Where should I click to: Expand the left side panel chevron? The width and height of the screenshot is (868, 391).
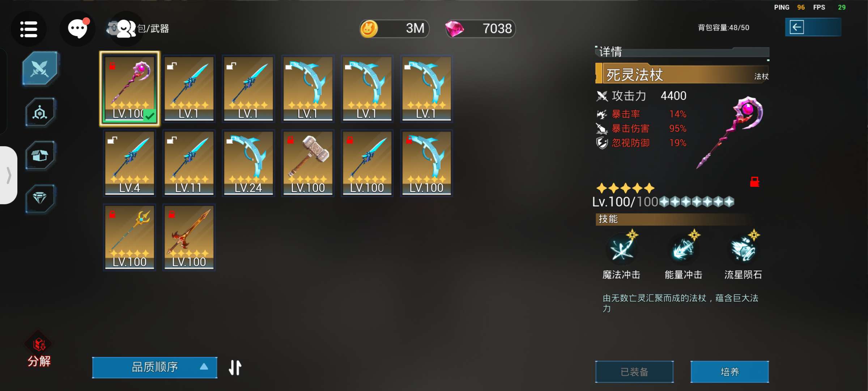coord(9,175)
